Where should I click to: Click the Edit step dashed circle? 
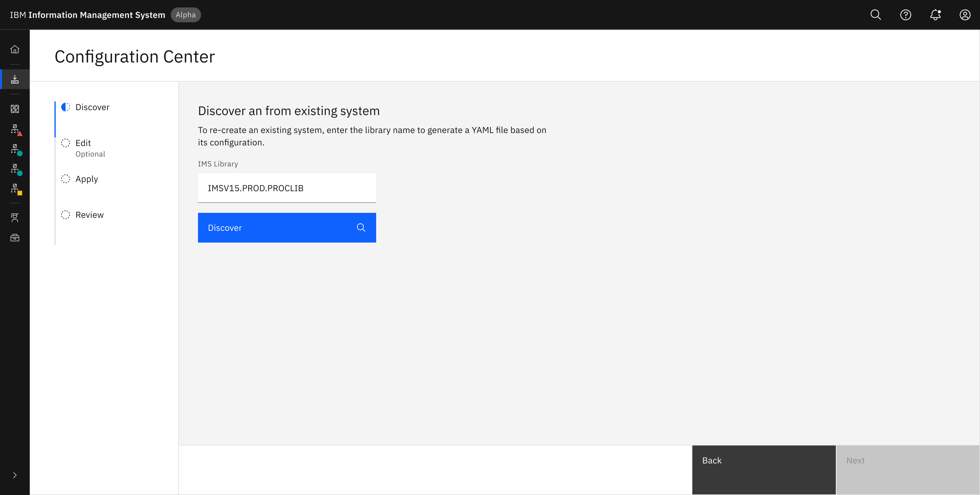[66, 143]
